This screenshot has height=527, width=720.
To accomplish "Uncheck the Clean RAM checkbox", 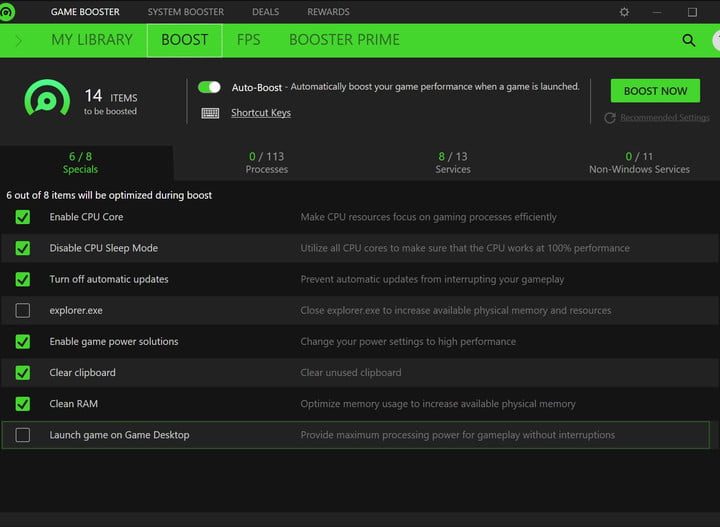I will coord(22,404).
